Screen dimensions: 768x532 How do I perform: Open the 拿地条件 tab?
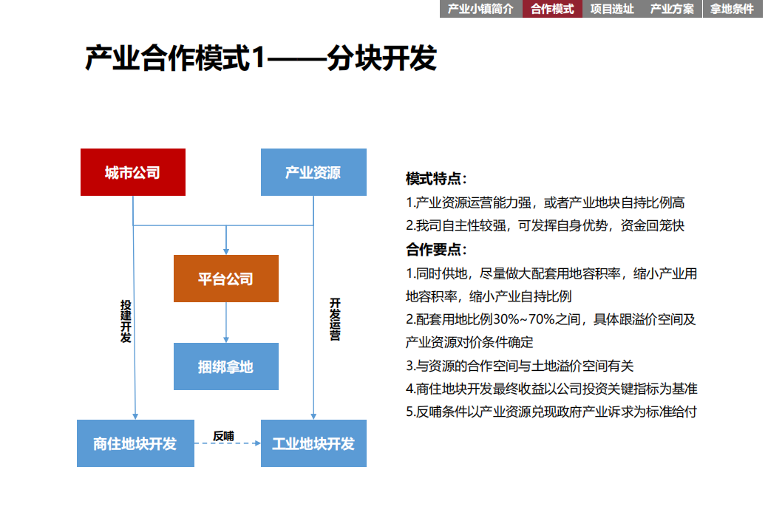coord(733,9)
